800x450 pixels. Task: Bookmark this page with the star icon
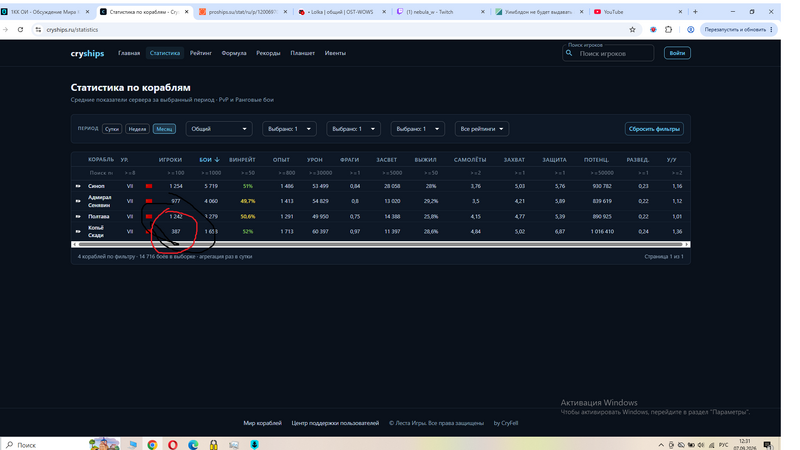(x=632, y=30)
